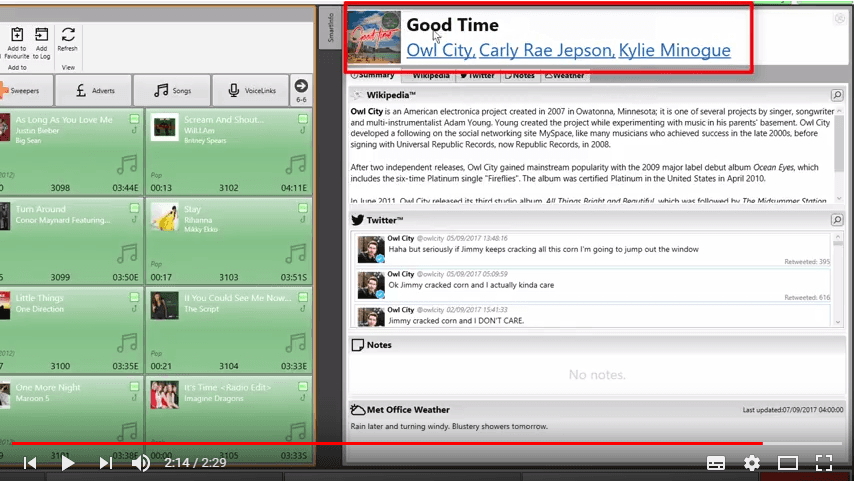Open the SmartInfo side tab
Screen dimensions: 854x481
point(330,28)
